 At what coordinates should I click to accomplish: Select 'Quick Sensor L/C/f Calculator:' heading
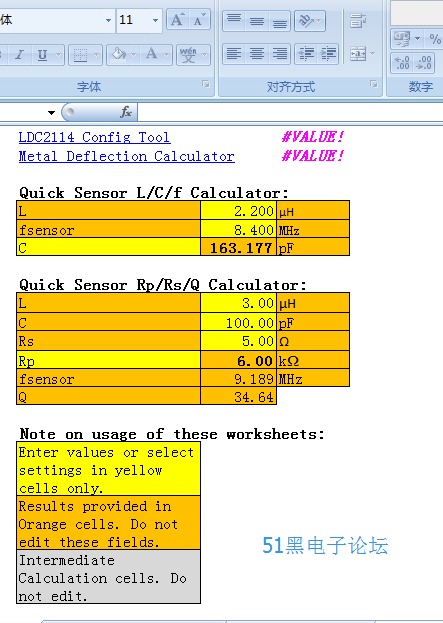154,193
